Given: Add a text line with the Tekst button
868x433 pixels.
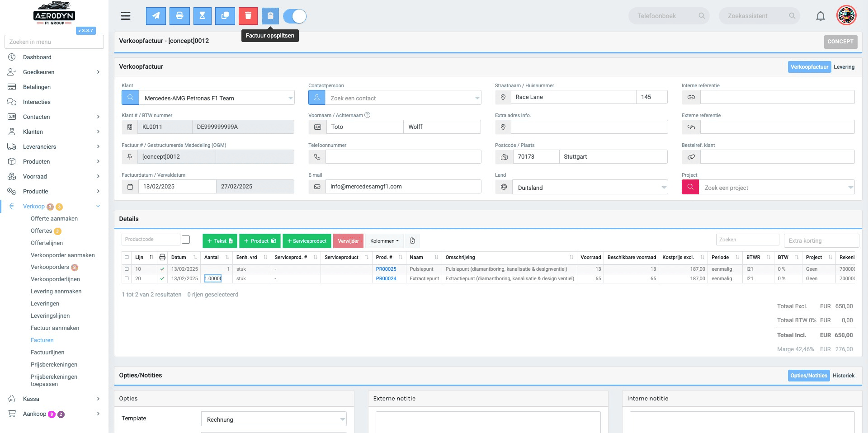Looking at the screenshot, I should point(220,241).
